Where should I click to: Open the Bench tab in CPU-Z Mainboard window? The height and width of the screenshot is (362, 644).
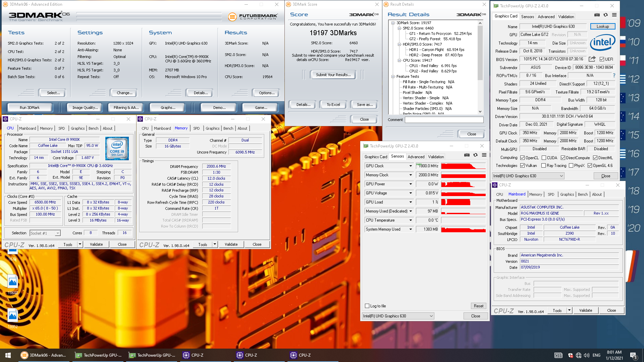point(583,194)
